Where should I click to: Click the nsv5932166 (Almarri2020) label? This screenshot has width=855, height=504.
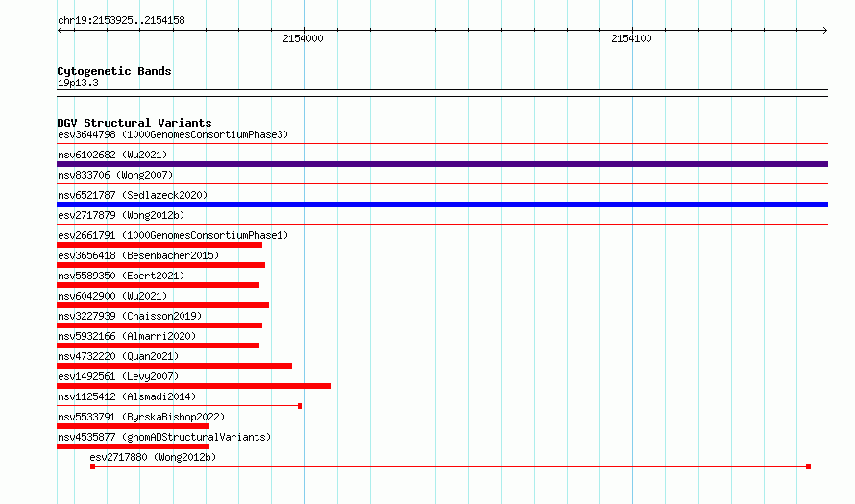pos(127,336)
